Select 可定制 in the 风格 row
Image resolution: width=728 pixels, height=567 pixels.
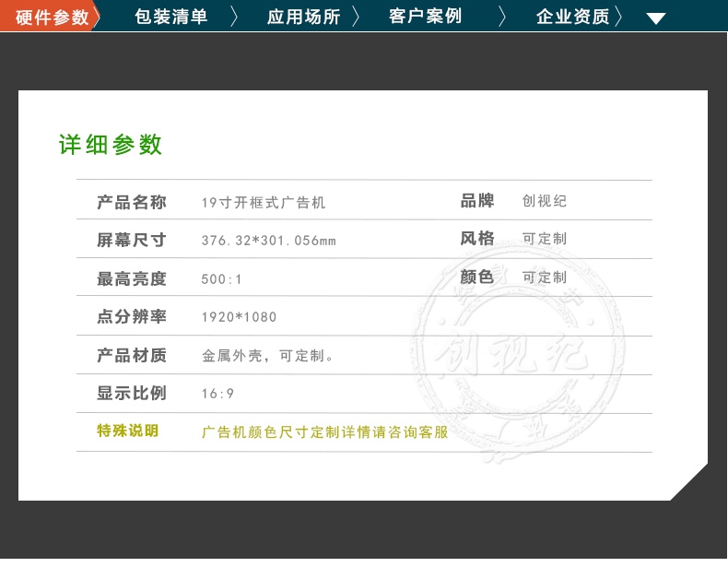[544, 239]
